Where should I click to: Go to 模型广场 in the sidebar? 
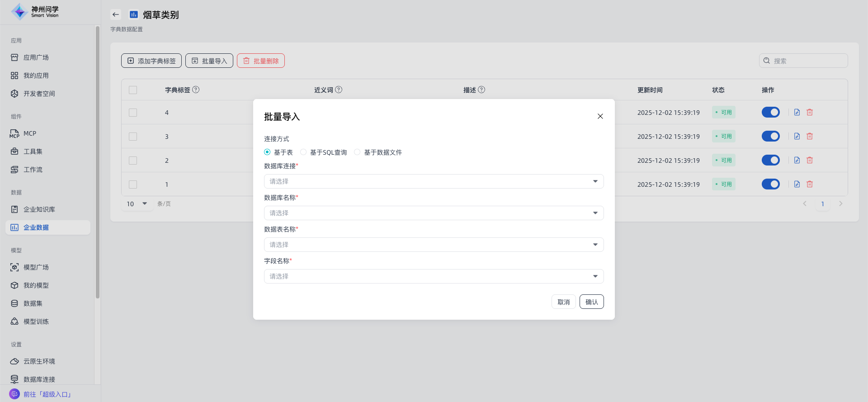[36, 267]
